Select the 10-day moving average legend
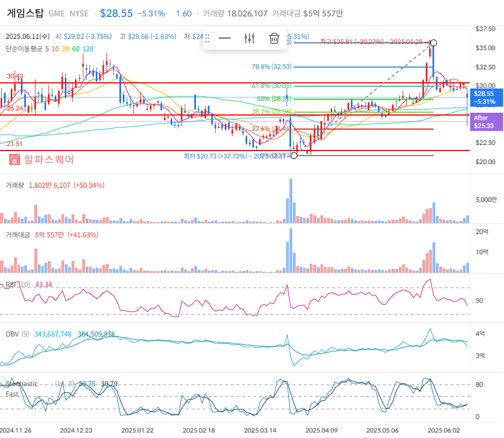504x438 pixels. 55,49
